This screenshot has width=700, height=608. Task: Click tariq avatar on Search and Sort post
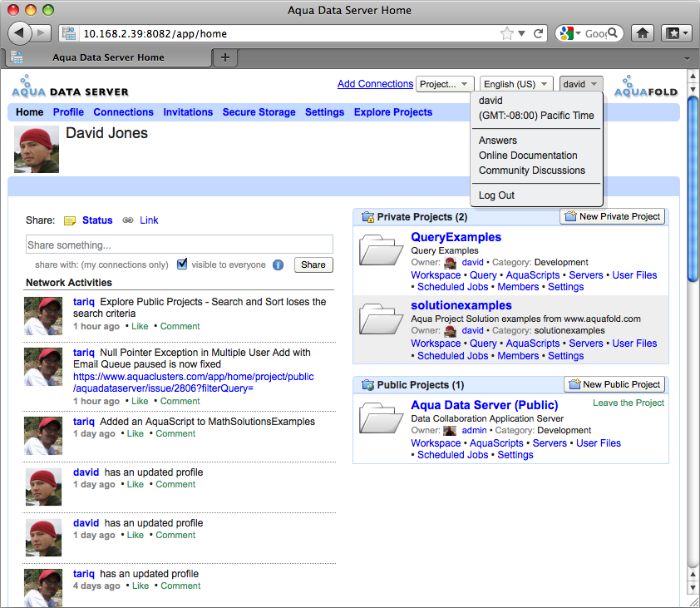pos(43,316)
